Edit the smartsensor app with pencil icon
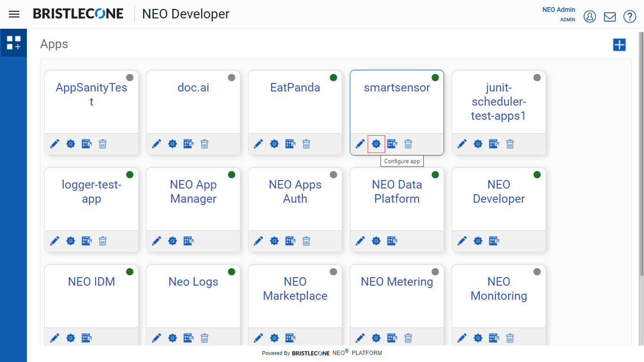This screenshot has width=644, height=362. (x=360, y=144)
